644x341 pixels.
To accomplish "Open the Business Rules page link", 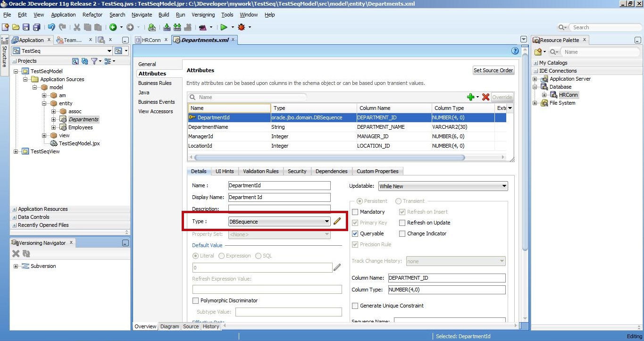I will [155, 83].
